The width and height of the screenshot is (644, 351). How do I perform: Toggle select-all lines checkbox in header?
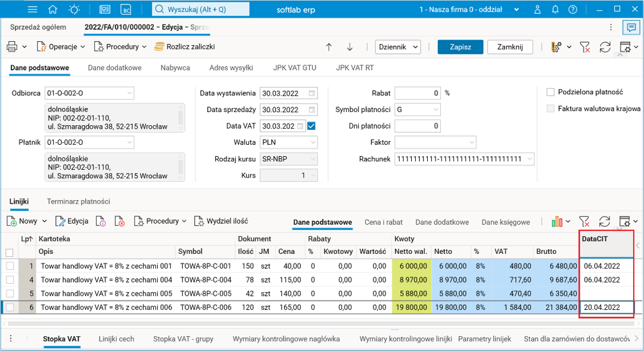(x=10, y=252)
